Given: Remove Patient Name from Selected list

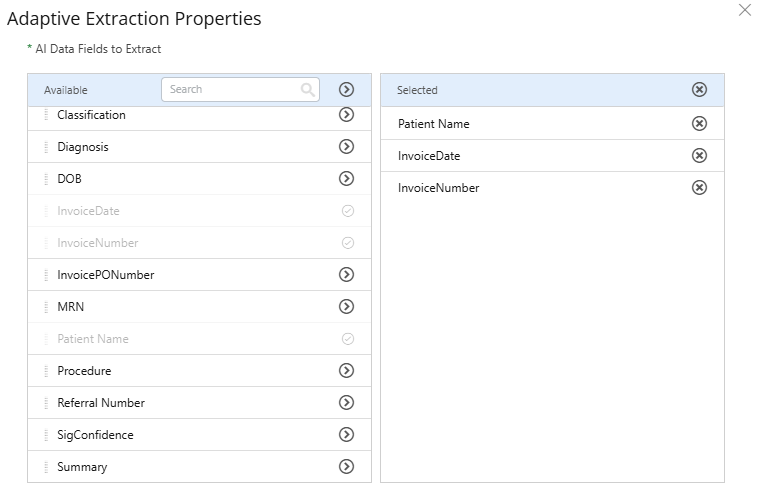Looking at the screenshot, I should pyautogui.click(x=699, y=124).
